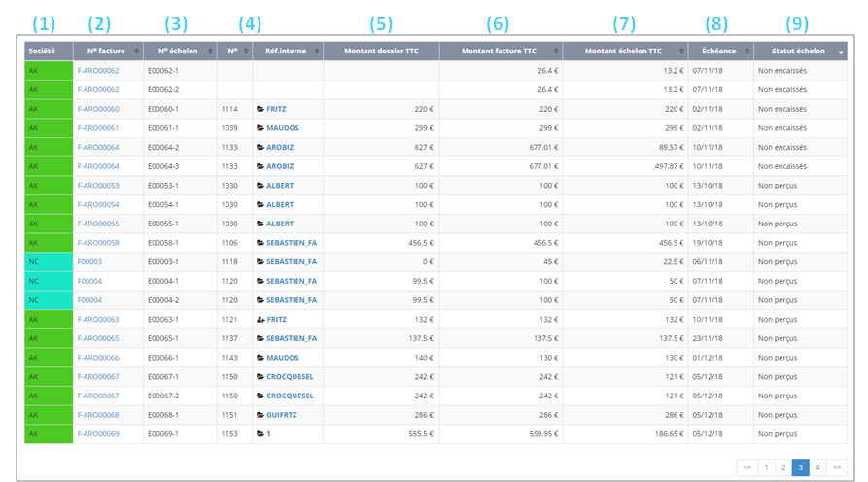Image resolution: width=868 pixels, height=482 pixels.
Task: Open AROBIZ reference in E00064-3 row
Action: (x=280, y=166)
